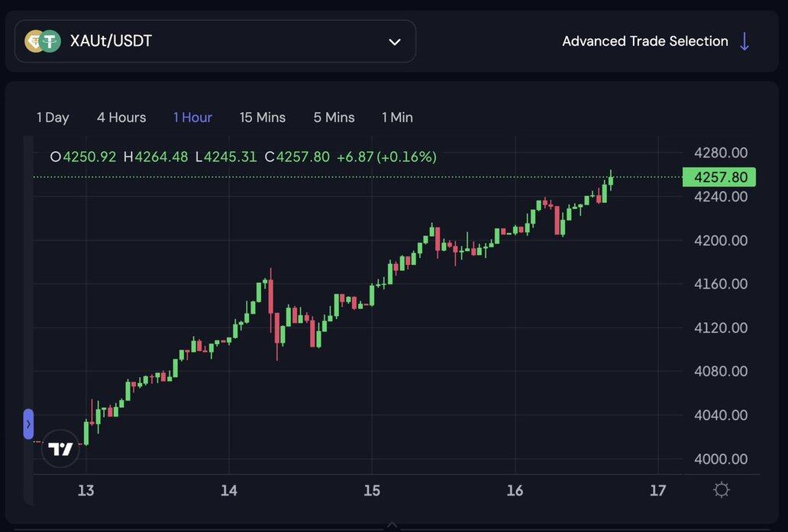The height and width of the screenshot is (532, 788).
Task: Click the XAUt/USDT pair name
Action: pos(111,41)
